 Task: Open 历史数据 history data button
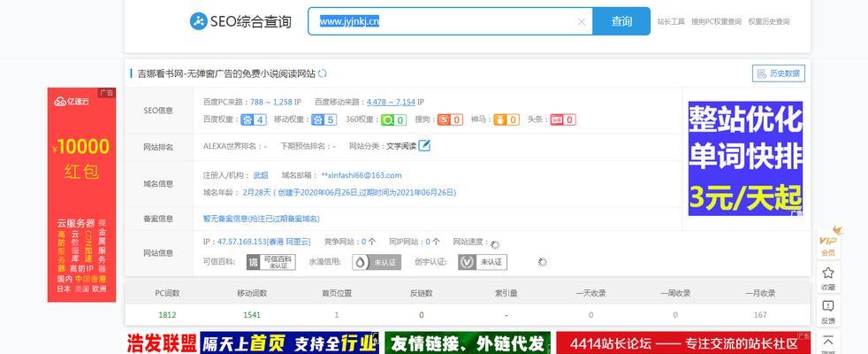click(x=779, y=73)
